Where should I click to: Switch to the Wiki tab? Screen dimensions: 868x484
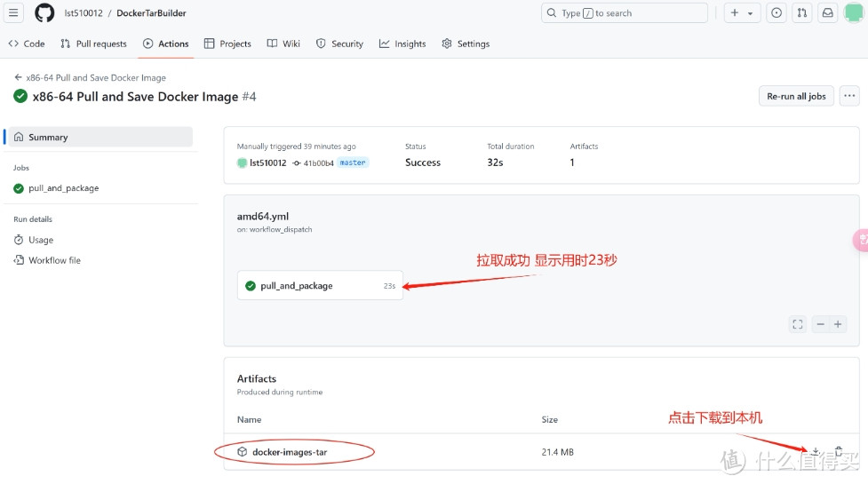(283, 44)
